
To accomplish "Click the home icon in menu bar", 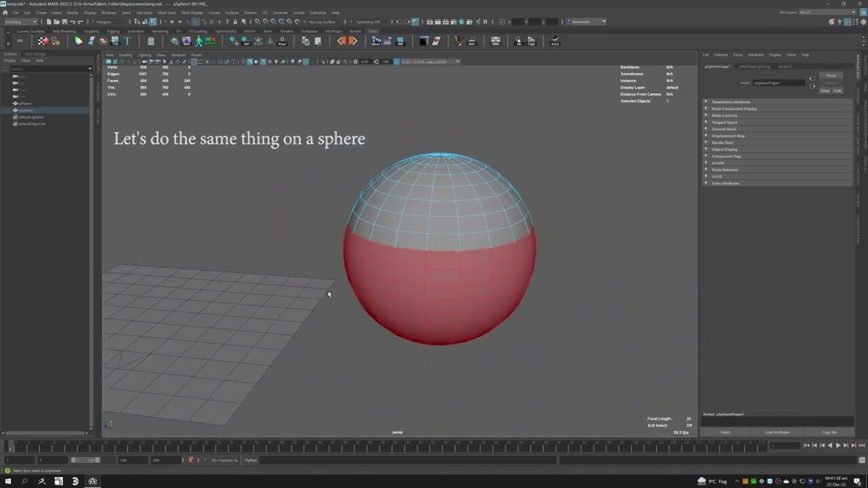I will tap(5, 12).
